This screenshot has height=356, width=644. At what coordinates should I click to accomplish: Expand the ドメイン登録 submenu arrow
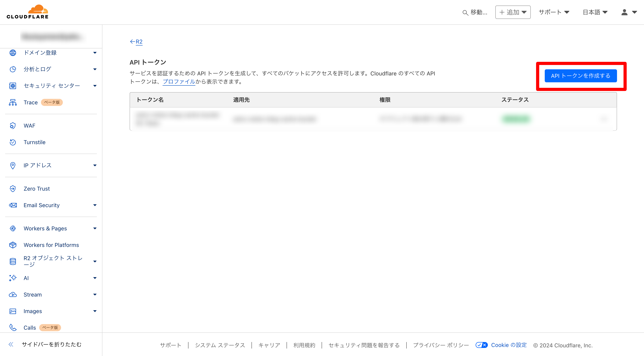pyautogui.click(x=95, y=53)
